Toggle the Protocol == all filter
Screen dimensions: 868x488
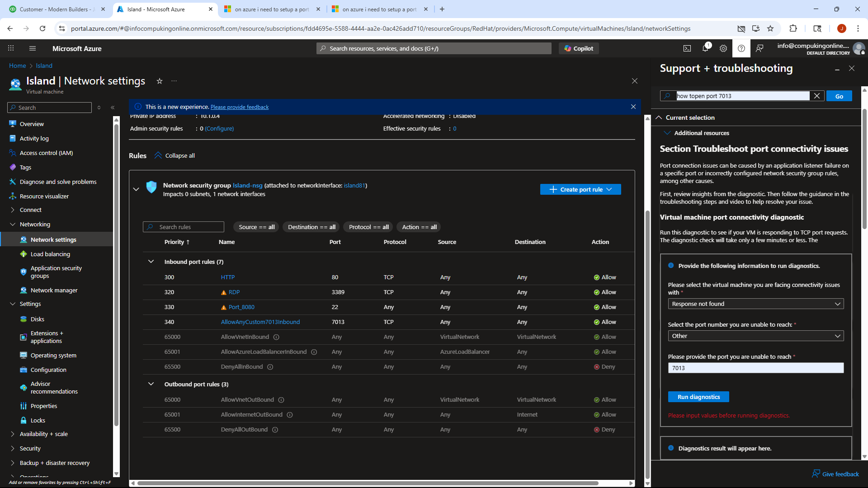[368, 227]
